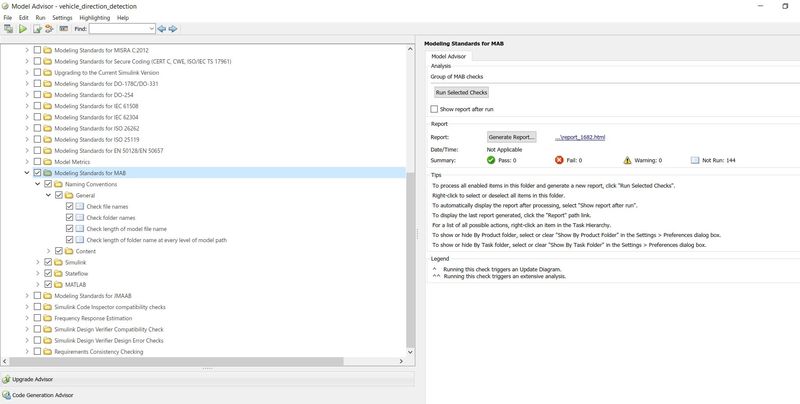The height and width of the screenshot is (404, 800).
Task: Select Check length of folder name row
Action: click(157, 240)
